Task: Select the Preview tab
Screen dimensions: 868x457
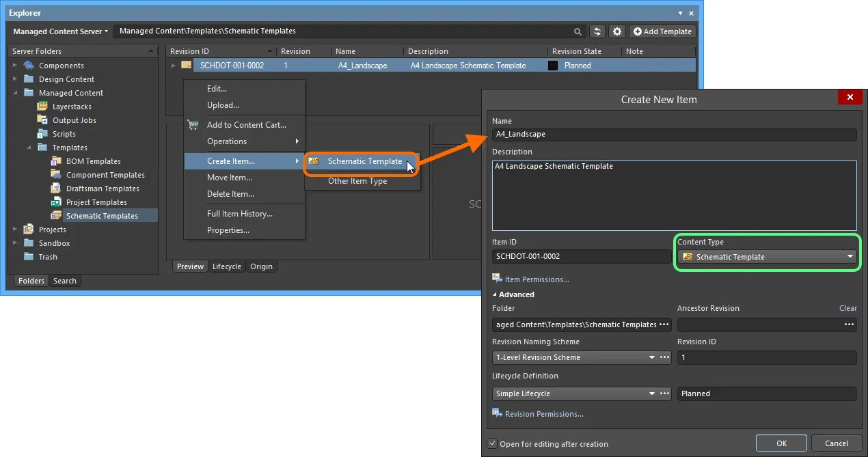Action: [190, 266]
